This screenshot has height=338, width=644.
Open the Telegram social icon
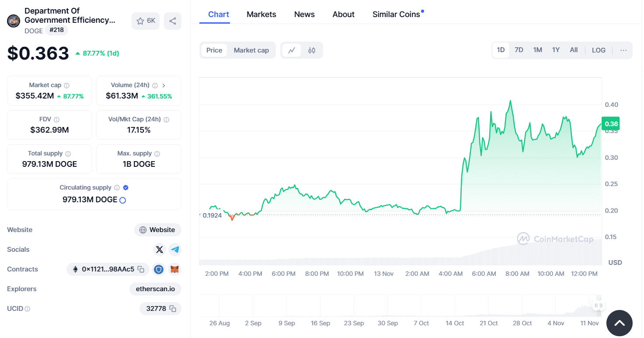pyautogui.click(x=175, y=250)
